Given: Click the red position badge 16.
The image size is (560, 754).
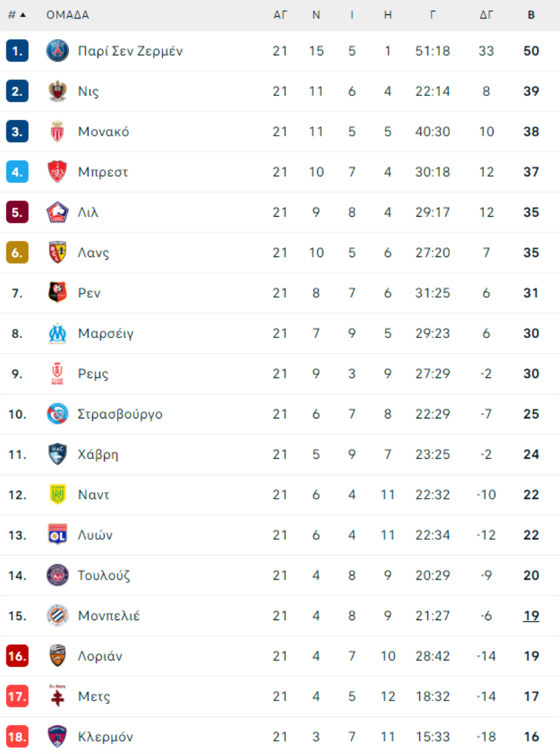Looking at the screenshot, I should tap(17, 656).
